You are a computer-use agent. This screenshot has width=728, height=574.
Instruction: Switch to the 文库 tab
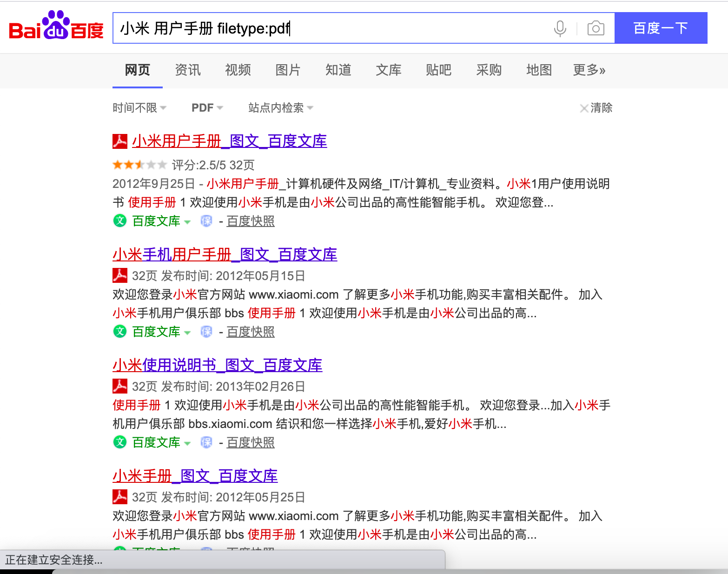(389, 70)
